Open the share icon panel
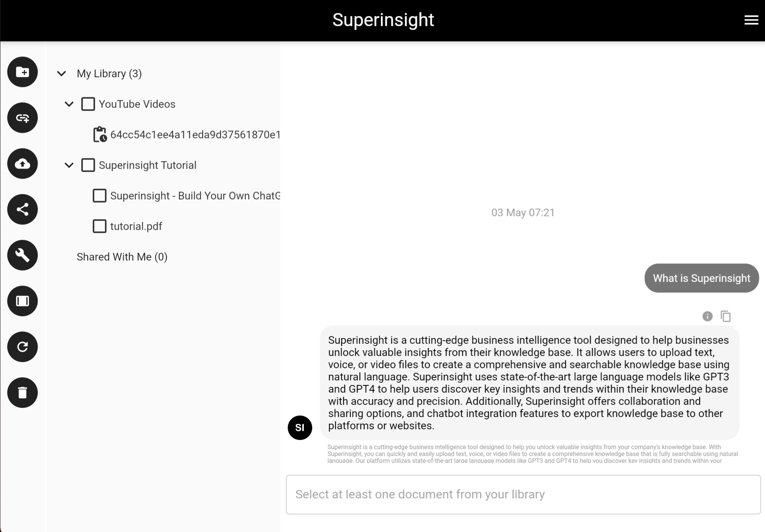The height and width of the screenshot is (532, 765). pos(22,209)
